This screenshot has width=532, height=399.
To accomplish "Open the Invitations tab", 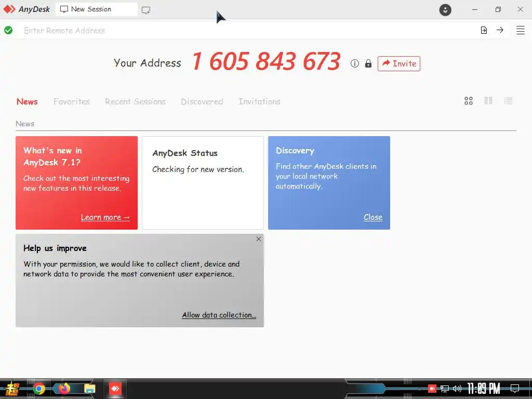I will coord(259,101).
